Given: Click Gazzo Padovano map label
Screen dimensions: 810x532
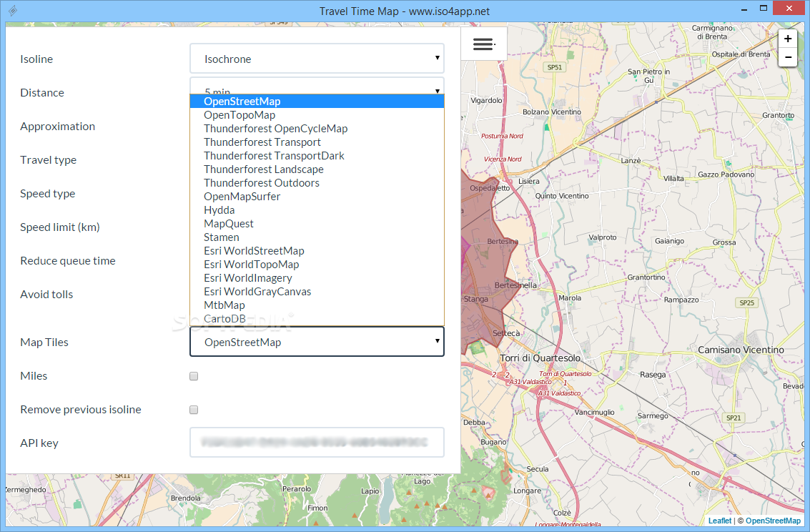Looking at the screenshot, I should pos(726,174).
